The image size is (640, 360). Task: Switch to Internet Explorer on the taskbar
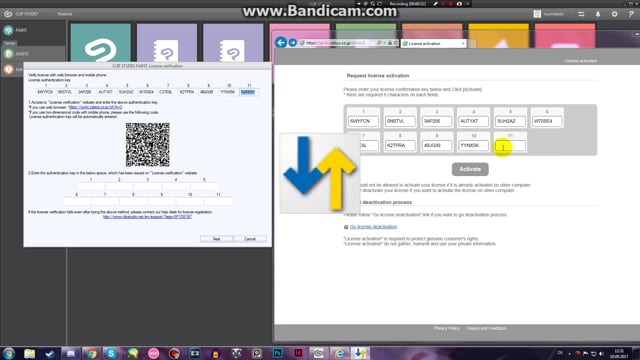click(x=340, y=353)
